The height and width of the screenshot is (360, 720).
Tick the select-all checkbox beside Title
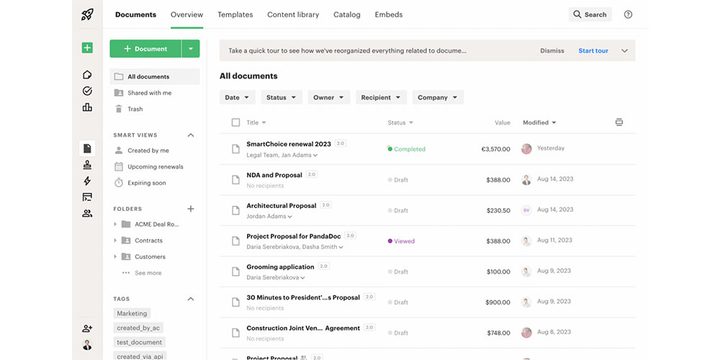(x=236, y=123)
